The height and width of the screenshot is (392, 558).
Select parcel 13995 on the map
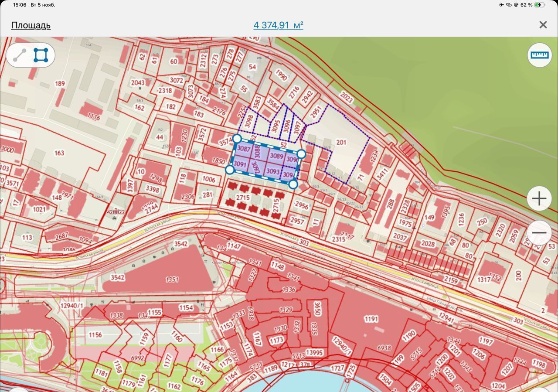click(314, 352)
